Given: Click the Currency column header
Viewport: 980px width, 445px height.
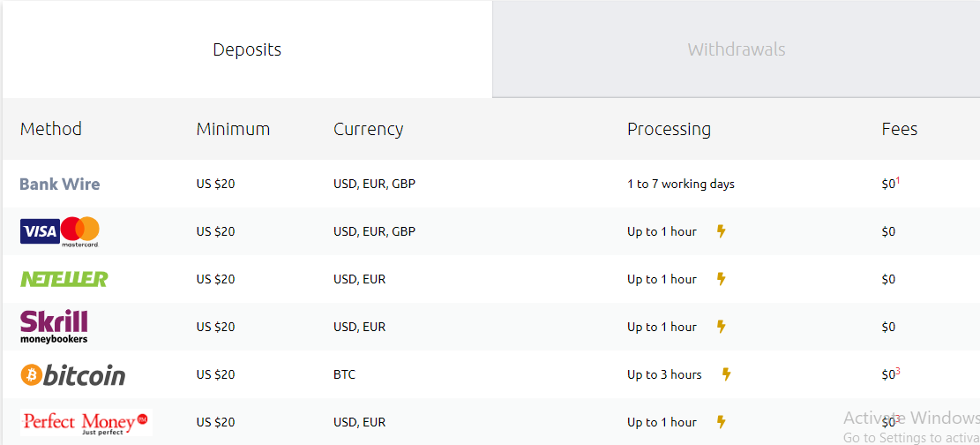Looking at the screenshot, I should [368, 130].
